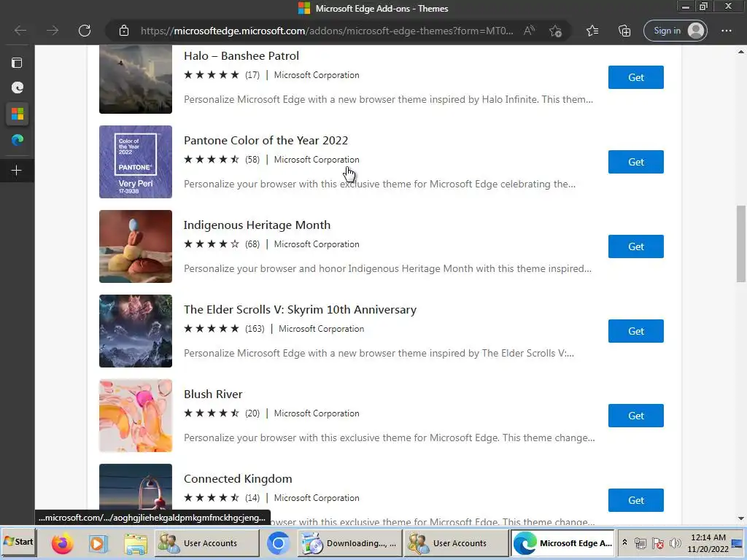Launch the media player taskbar icon
This screenshot has height=560, width=747.
(x=98, y=543)
